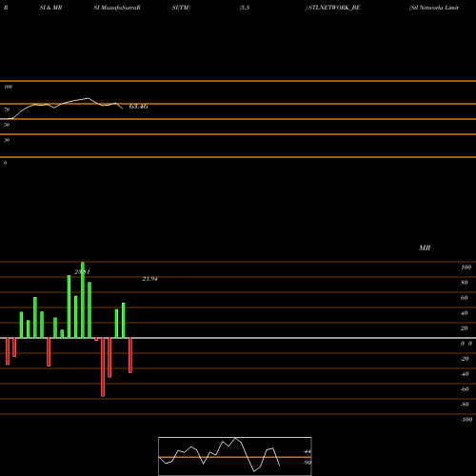Click the -80 label on the MR axis

pyautogui.click(x=465, y=405)
